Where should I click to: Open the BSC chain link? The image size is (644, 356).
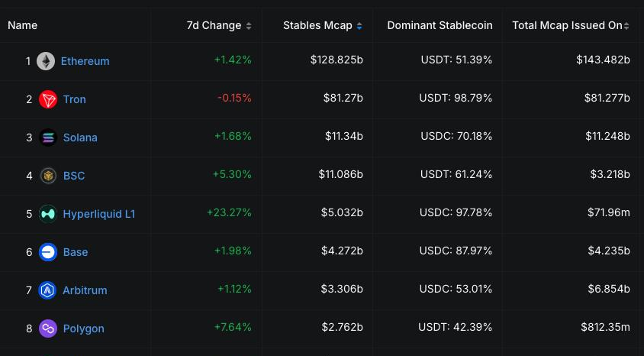coord(74,176)
